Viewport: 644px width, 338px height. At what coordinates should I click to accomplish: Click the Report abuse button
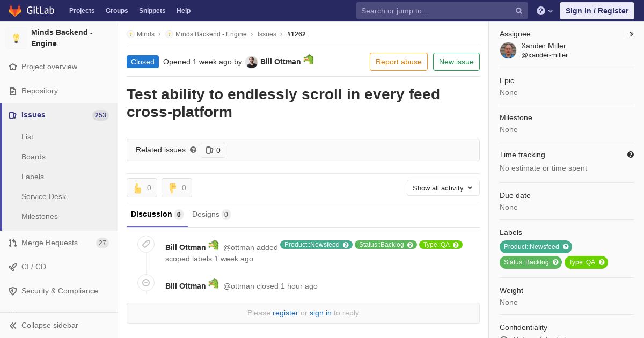tap(398, 62)
